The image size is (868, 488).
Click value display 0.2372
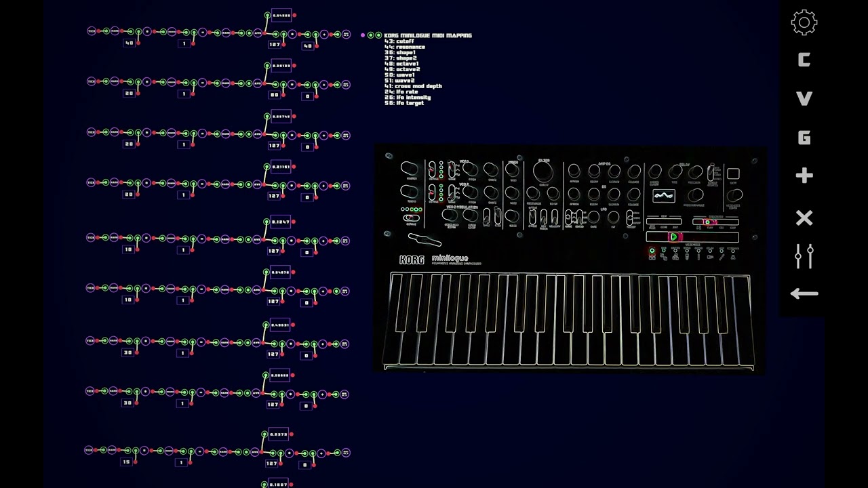(278, 434)
